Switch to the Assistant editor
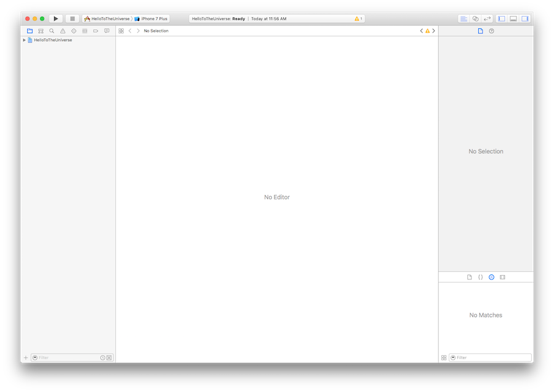 (475, 18)
